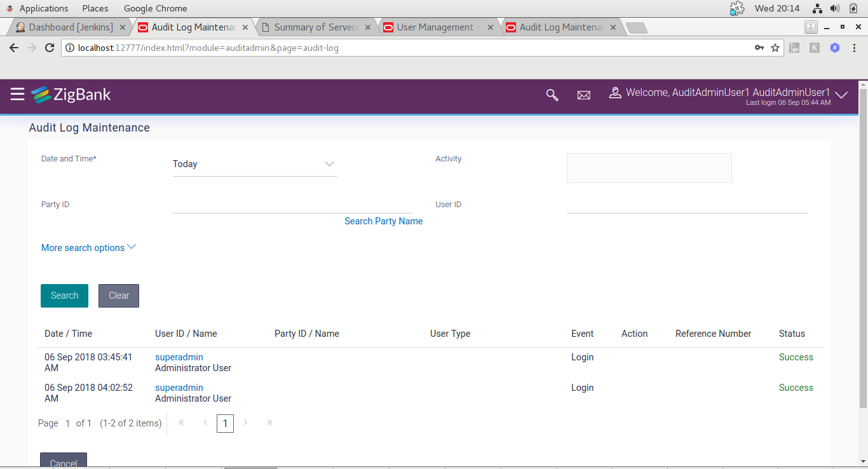Reload the page with browser refresh icon

point(50,48)
